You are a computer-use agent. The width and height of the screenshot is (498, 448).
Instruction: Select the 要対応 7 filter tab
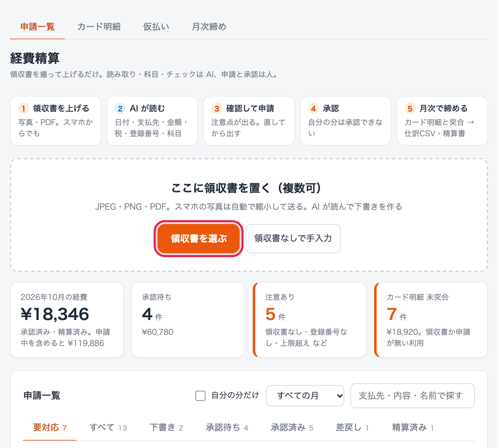tap(50, 428)
